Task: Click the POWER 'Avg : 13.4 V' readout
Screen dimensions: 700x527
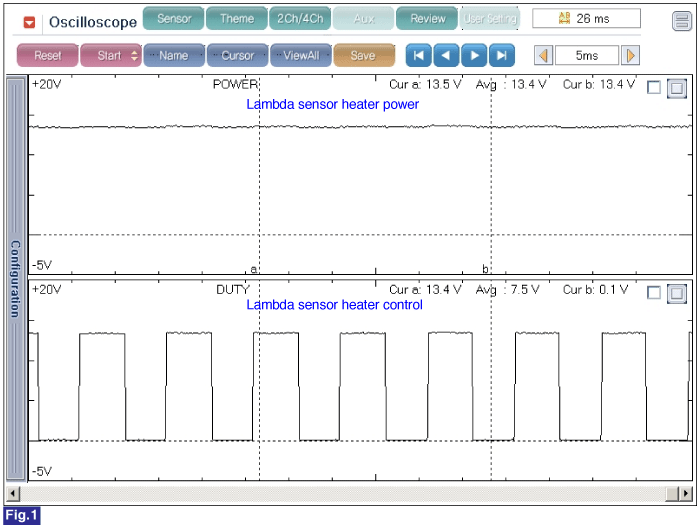Action: coord(511,84)
